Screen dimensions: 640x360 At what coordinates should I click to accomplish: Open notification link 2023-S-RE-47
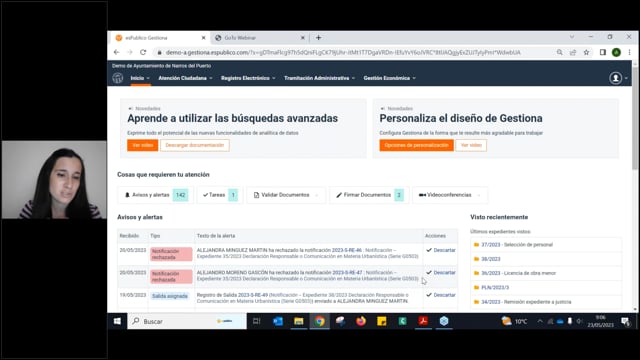(x=347, y=273)
